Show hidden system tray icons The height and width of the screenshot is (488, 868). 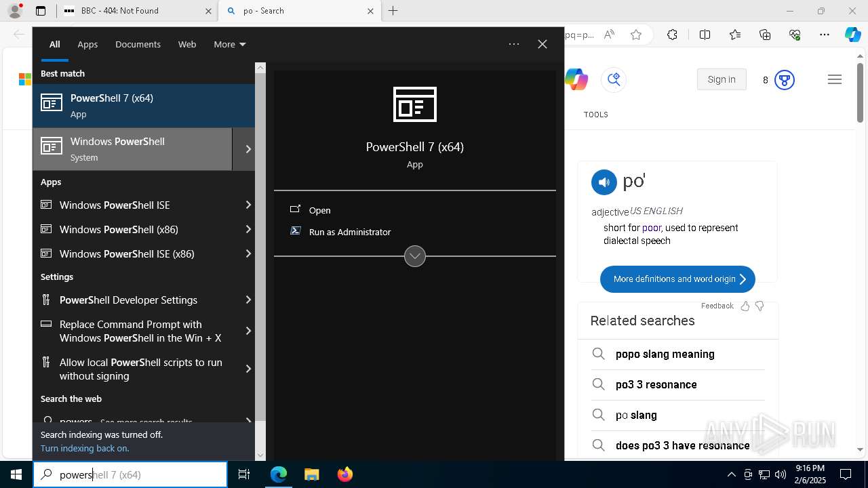tap(731, 474)
